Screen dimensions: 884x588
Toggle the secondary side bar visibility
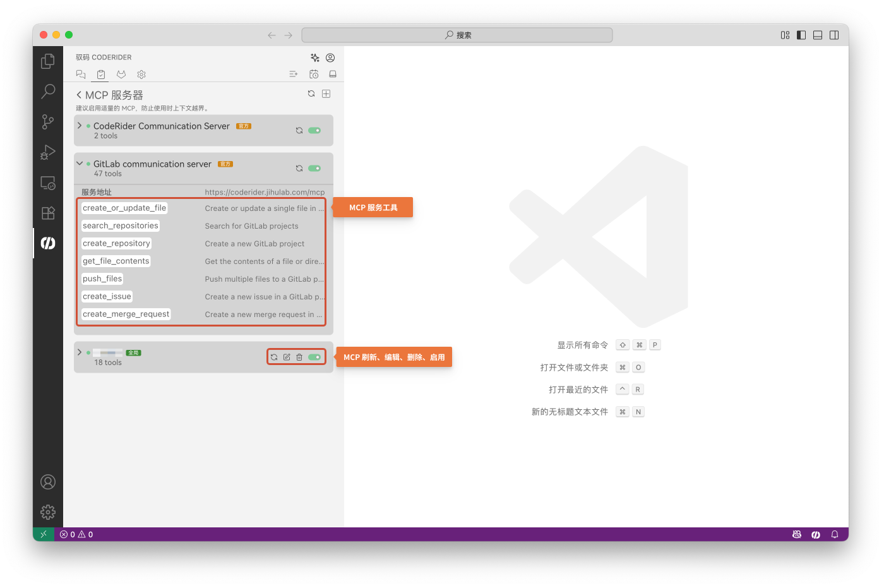pyautogui.click(x=834, y=35)
